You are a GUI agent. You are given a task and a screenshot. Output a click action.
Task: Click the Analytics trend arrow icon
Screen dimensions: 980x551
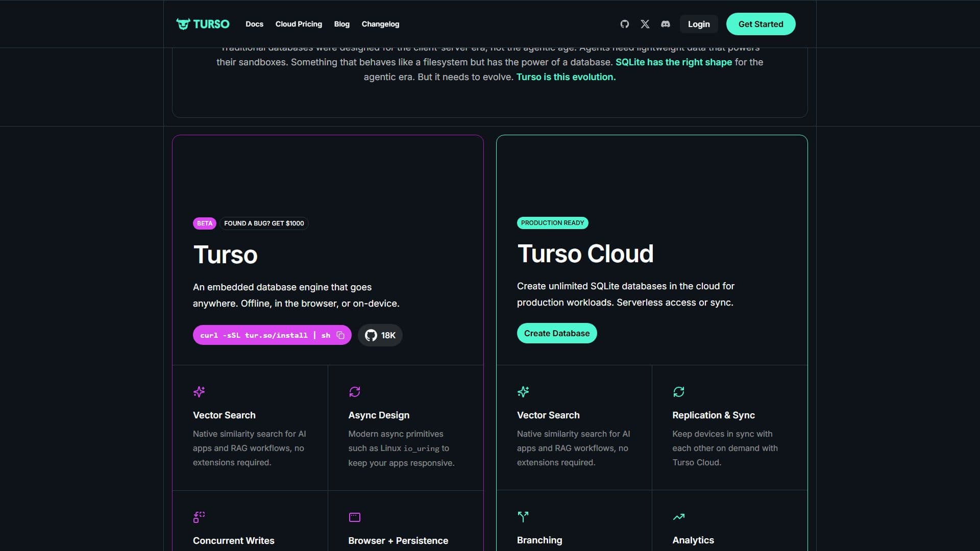tap(679, 517)
